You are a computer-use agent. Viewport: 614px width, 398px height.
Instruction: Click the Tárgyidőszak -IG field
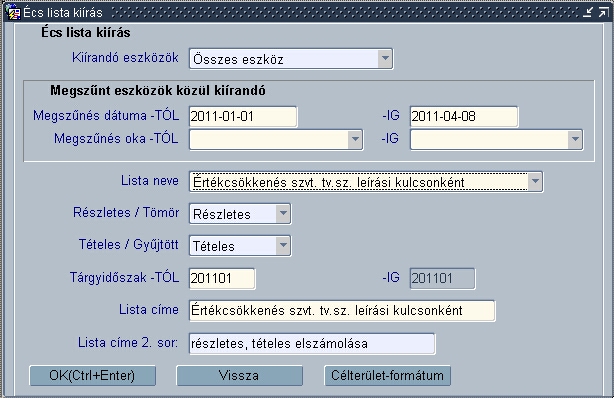pos(442,279)
